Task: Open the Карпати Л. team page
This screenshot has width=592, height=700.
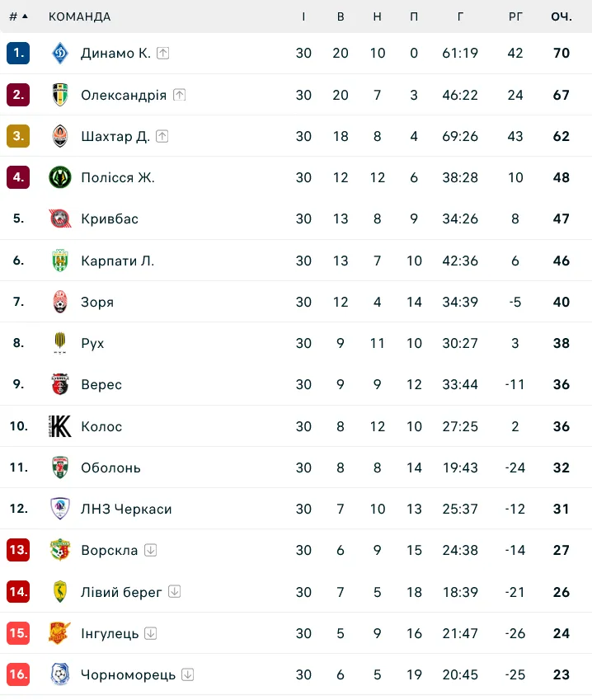Action: click(117, 261)
